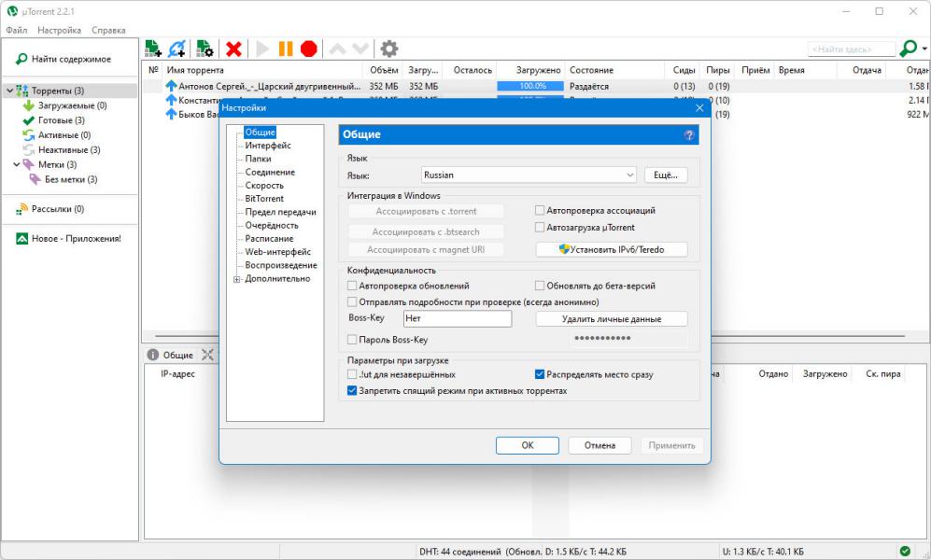The height and width of the screenshot is (560, 931).
Task: Select 'BitTorrent' settings page
Action: pyautogui.click(x=264, y=199)
